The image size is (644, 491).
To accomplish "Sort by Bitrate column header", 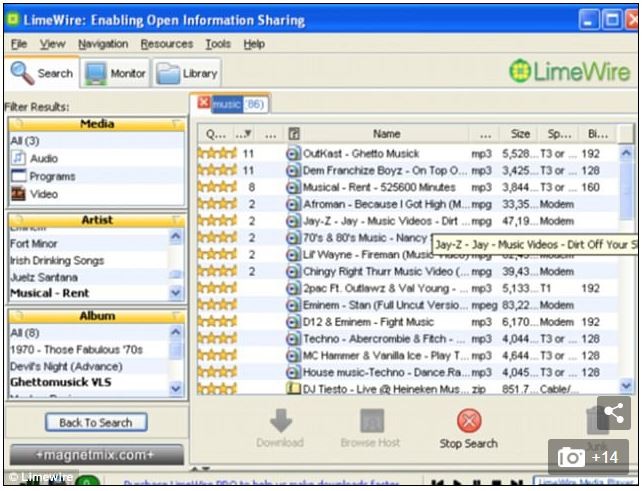I will [598, 134].
